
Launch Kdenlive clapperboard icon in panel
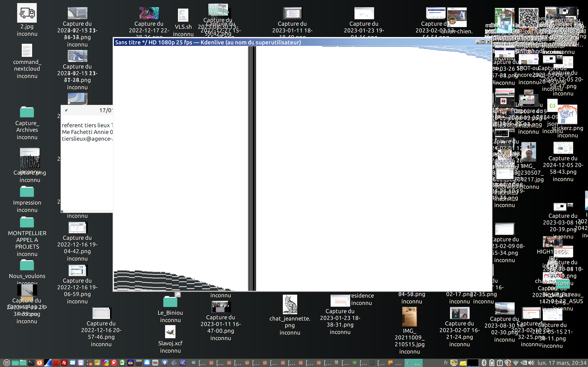pos(139,363)
